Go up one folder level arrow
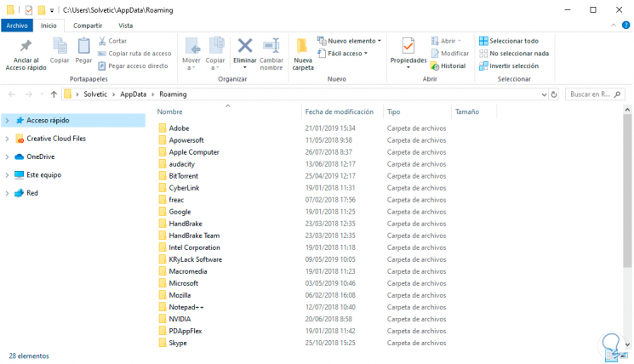 [54, 94]
